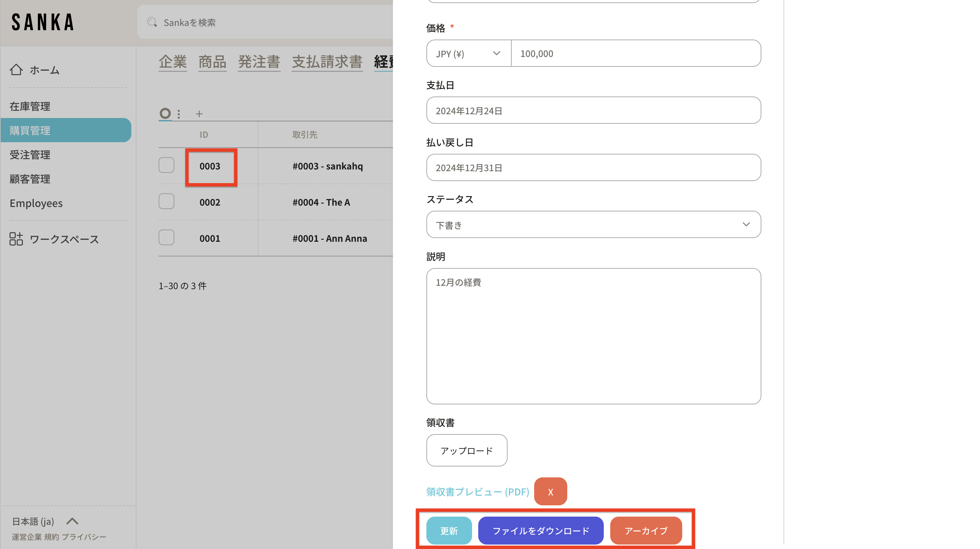980x549 pixels.
Task: Click the Workspace grid icon
Action: tap(16, 239)
